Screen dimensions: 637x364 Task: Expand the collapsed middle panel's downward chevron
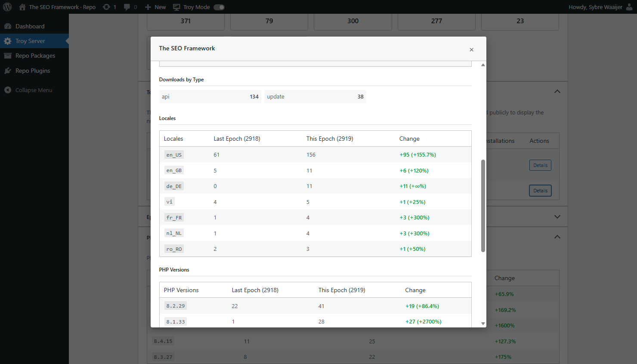[557, 216]
